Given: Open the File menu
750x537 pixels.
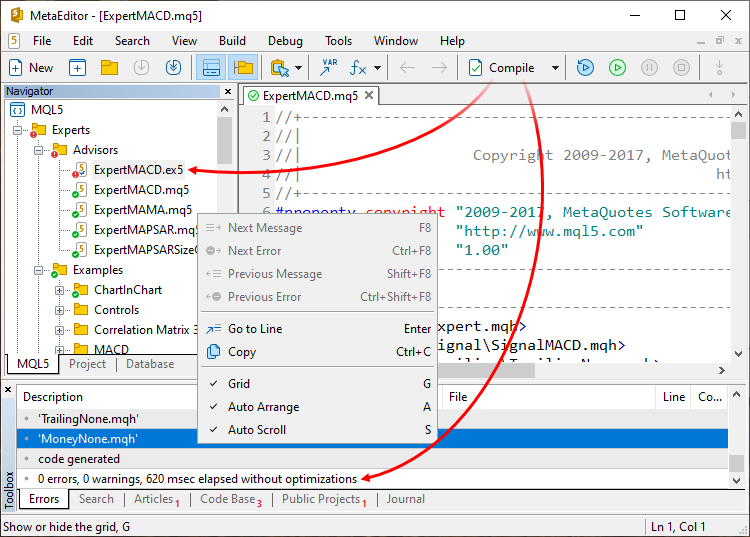Looking at the screenshot, I should [x=42, y=41].
